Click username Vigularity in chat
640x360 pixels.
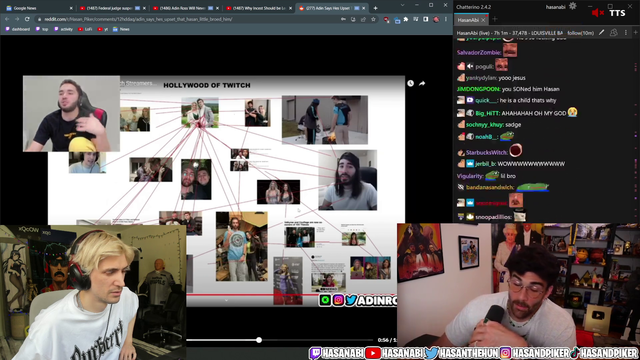point(470,176)
